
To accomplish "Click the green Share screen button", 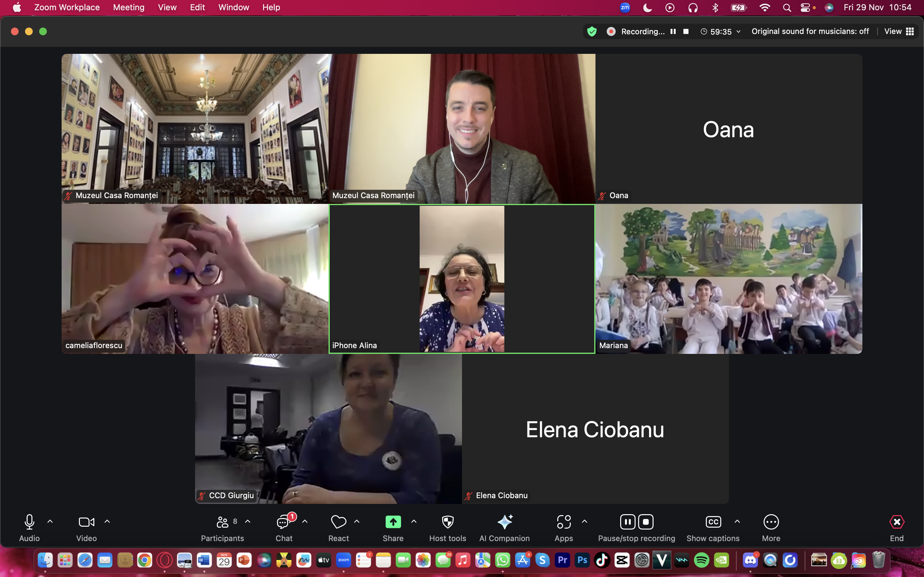I will pos(393,522).
